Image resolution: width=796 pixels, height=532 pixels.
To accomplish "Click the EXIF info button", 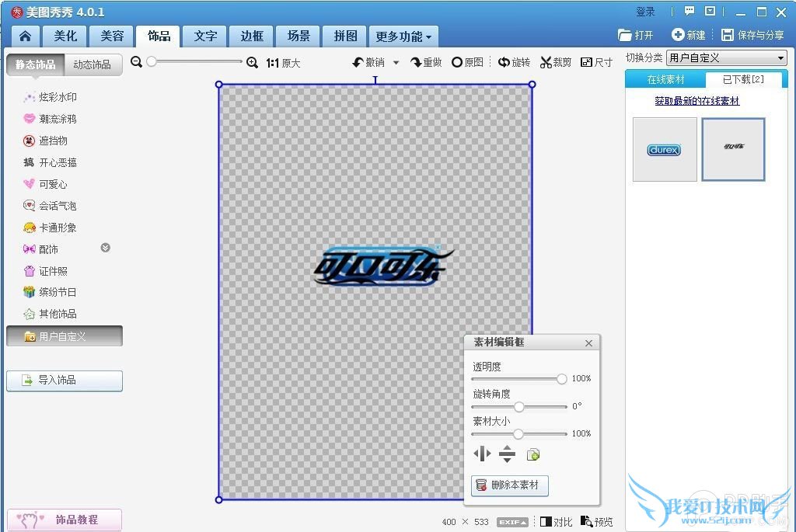I will click(512, 522).
